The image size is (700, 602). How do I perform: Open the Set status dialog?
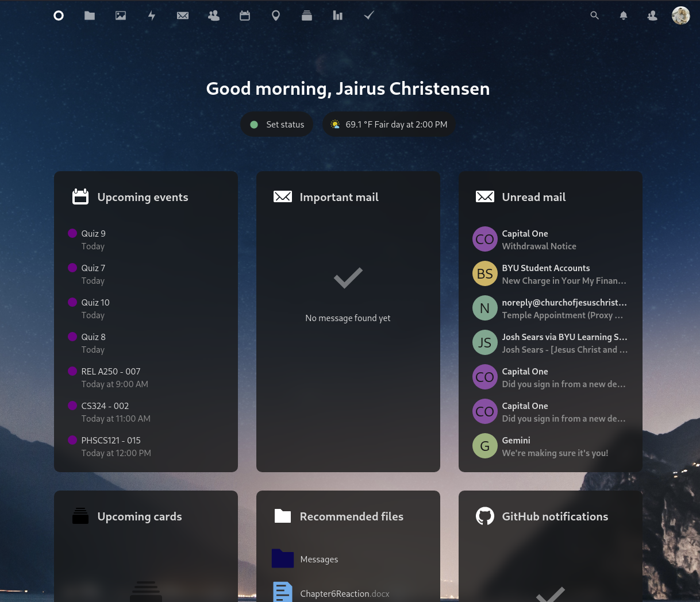277,124
